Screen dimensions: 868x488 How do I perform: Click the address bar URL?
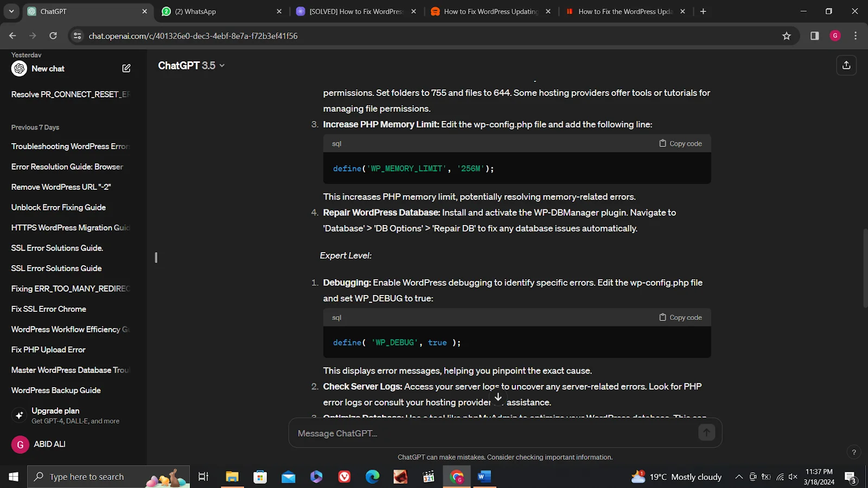point(193,36)
